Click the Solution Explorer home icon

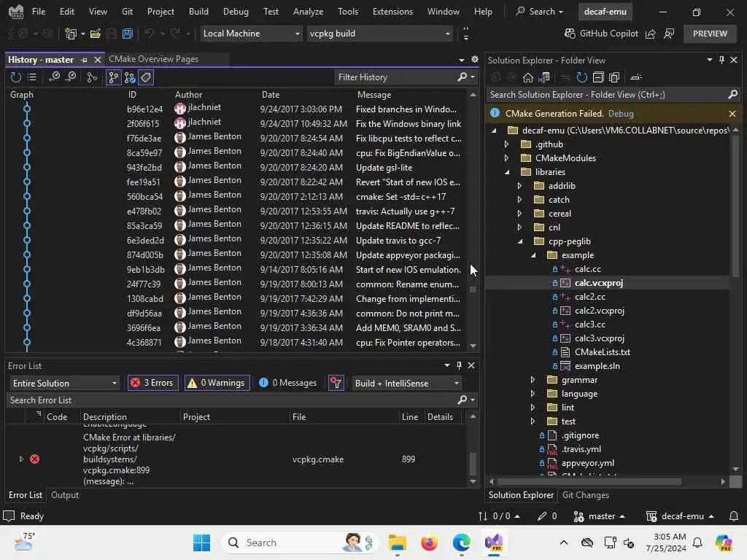pyautogui.click(x=528, y=77)
